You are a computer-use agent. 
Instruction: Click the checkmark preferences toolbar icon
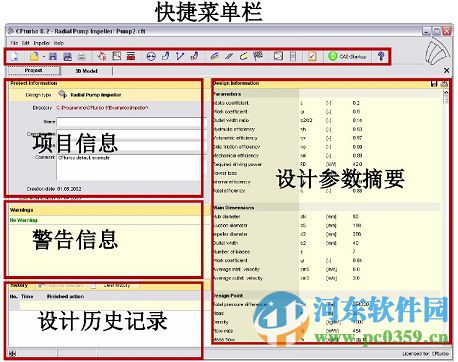[x=312, y=56]
